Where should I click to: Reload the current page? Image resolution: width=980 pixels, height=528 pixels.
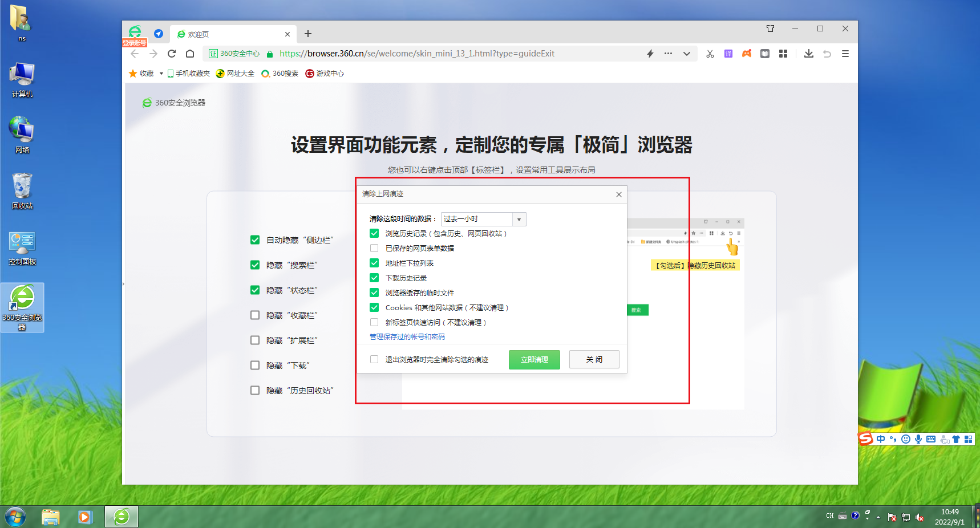click(172, 54)
